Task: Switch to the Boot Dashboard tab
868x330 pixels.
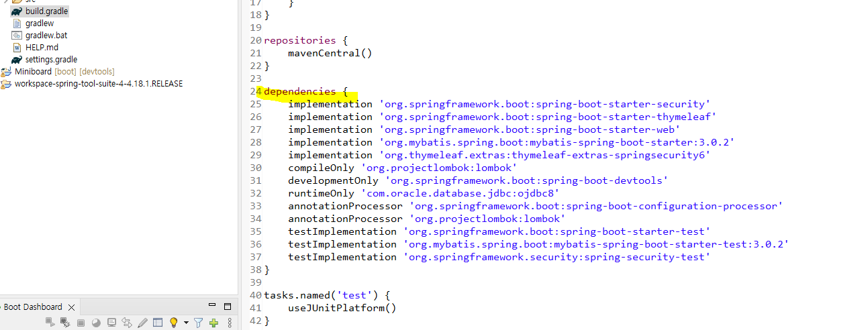Action: click(33, 307)
